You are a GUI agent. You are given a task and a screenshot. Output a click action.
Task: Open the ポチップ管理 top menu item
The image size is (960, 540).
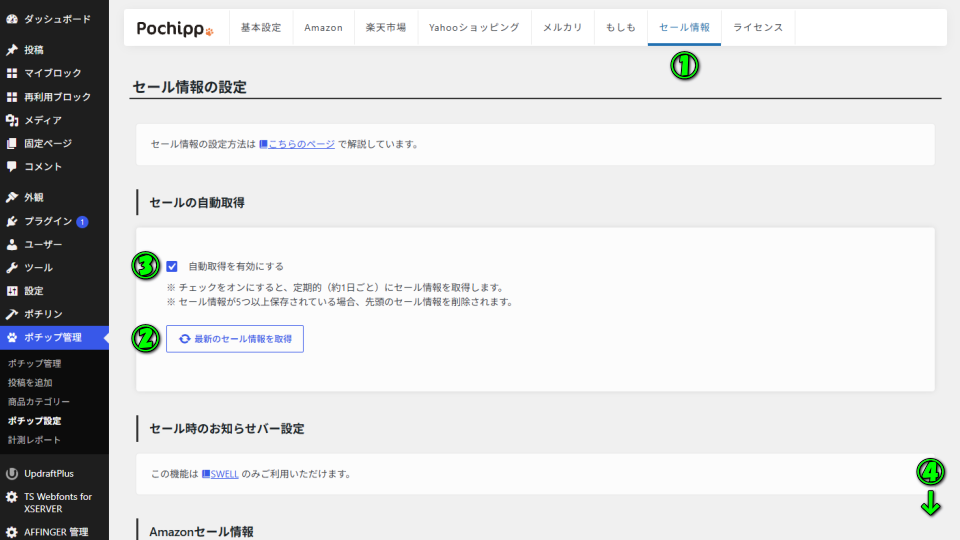pyautogui.click(x=54, y=337)
